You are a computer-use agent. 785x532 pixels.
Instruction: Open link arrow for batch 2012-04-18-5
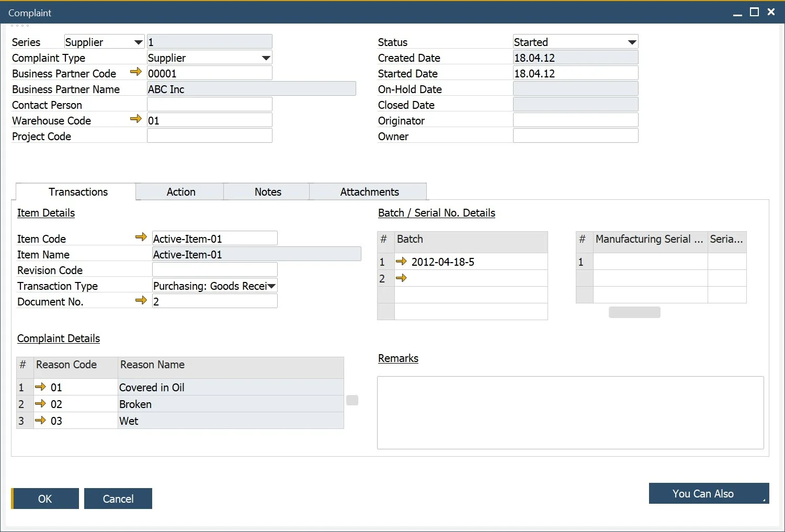click(401, 261)
